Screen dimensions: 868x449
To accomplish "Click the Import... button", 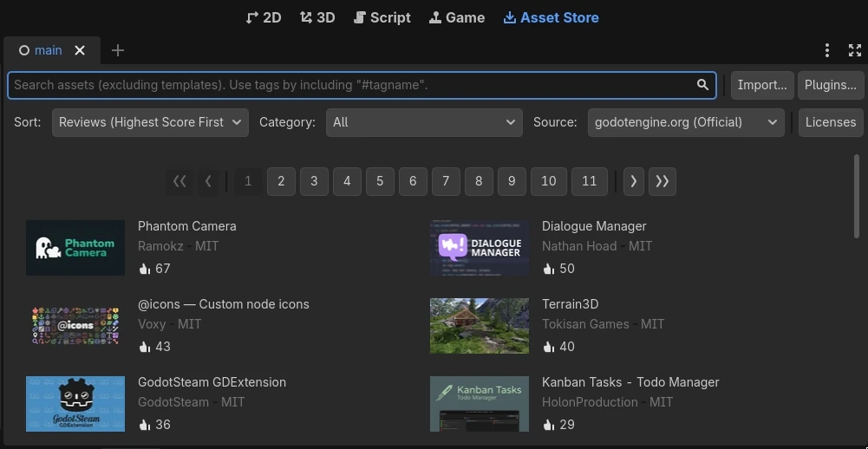I will point(762,85).
